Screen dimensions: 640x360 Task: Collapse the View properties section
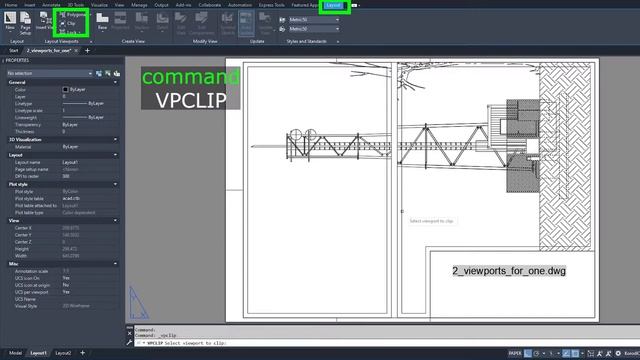116,220
